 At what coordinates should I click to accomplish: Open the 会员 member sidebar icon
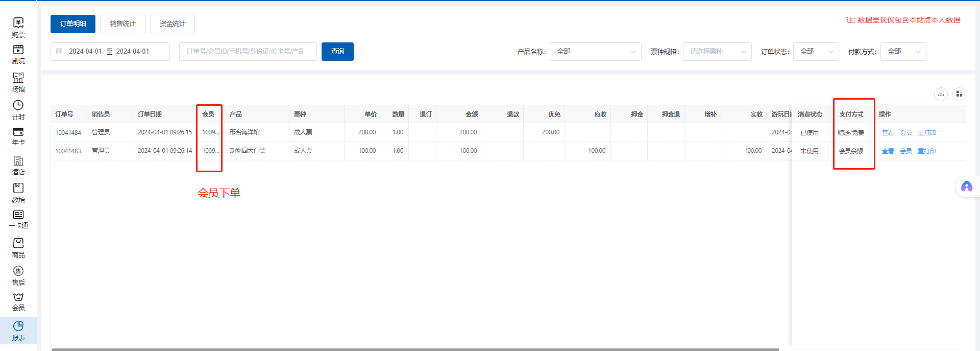[x=18, y=301]
